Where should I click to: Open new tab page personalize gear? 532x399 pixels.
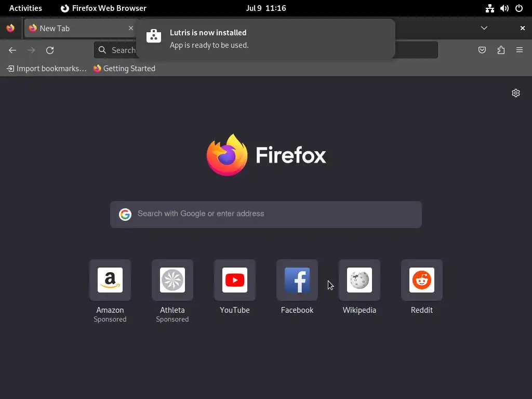click(516, 93)
